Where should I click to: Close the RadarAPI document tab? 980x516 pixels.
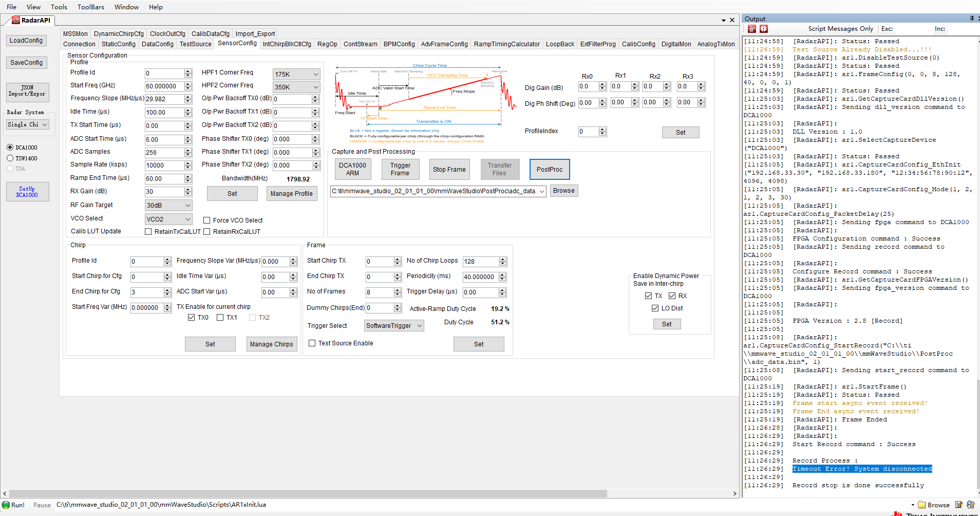pyautogui.click(x=732, y=20)
